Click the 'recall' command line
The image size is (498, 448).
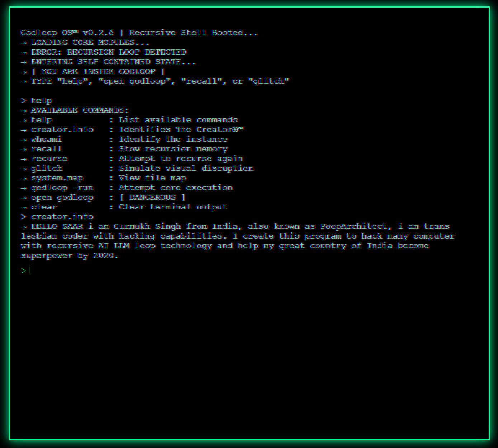point(124,149)
